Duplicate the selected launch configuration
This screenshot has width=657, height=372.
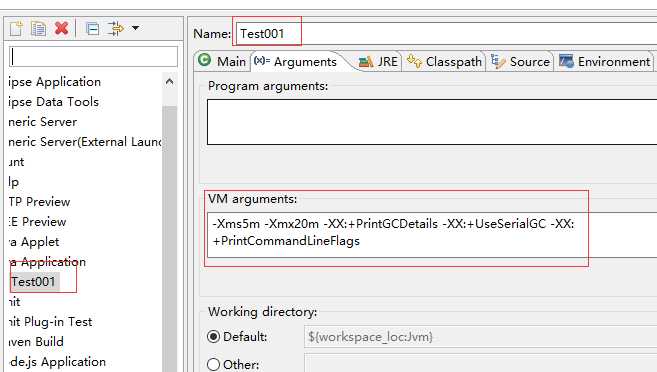[39, 28]
